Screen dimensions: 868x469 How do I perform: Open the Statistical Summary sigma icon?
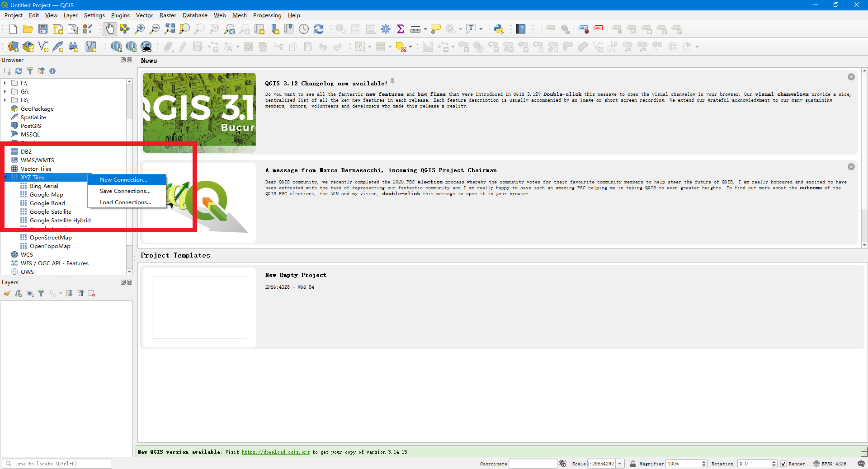400,29
